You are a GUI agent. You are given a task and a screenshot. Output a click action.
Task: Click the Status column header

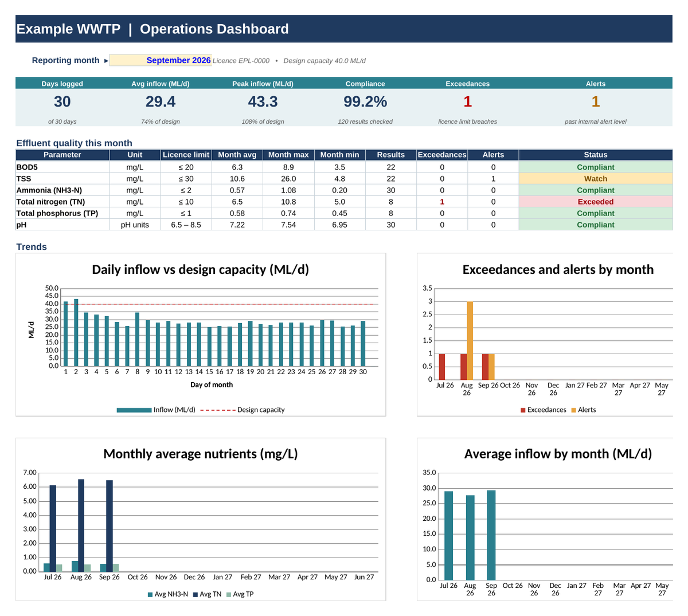coord(596,155)
